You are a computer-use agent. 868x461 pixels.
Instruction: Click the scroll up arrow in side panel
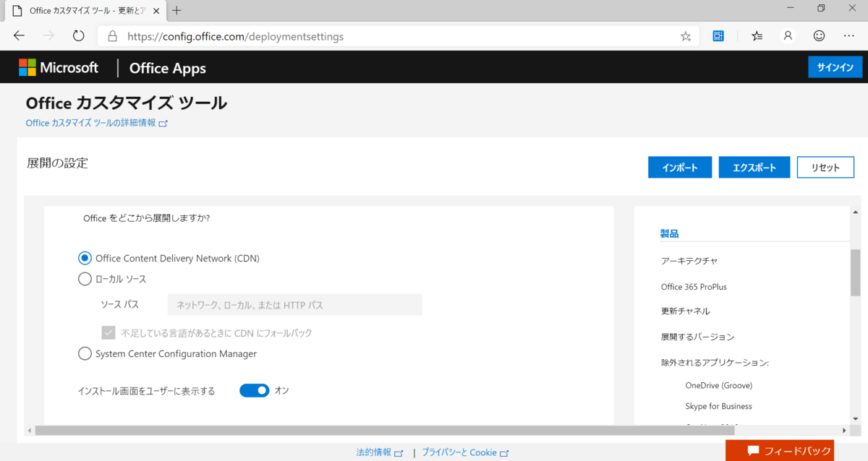click(x=855, y=212)
